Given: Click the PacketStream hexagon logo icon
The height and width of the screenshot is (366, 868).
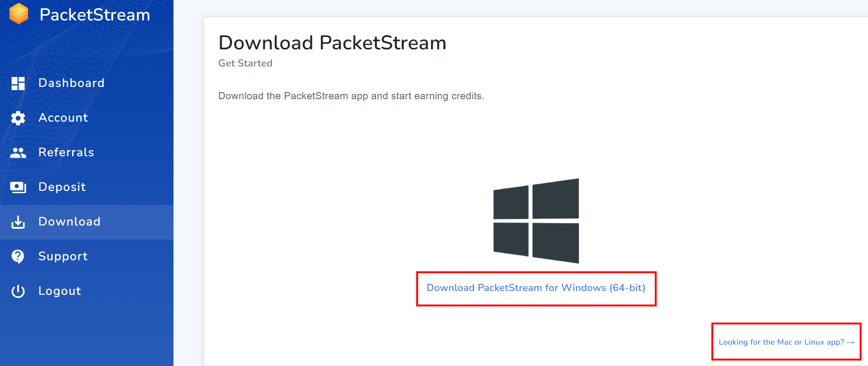Looking at the screenshot, I should [x=19, y=14].
